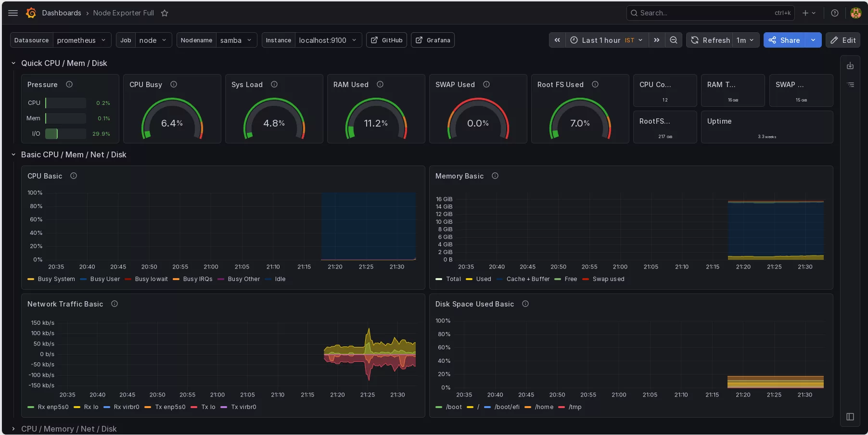868x435 pixels.
Task: Click info icon on RAM Used panel
Action: click(380, 84)
